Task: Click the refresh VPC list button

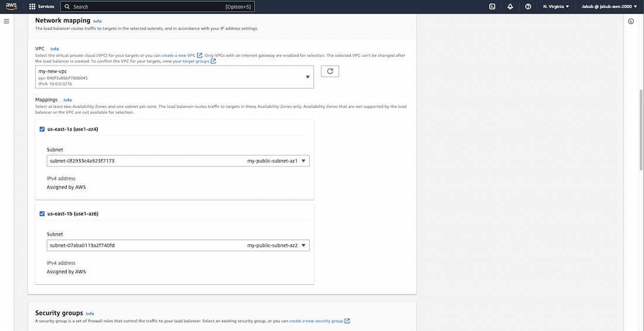Action: click(x=330, y=71)
